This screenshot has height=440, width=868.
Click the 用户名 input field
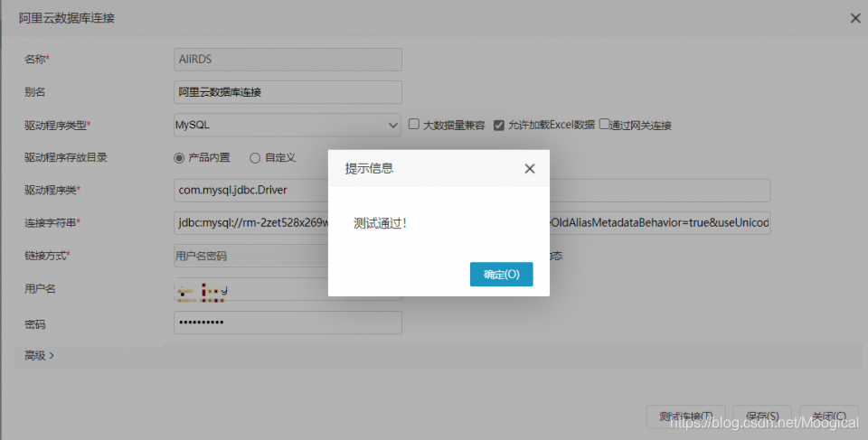pos(288,289)
